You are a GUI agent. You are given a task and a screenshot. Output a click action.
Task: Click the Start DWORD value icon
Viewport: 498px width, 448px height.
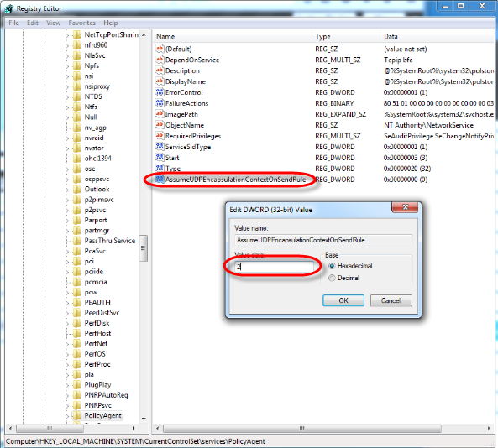[160, 158]
